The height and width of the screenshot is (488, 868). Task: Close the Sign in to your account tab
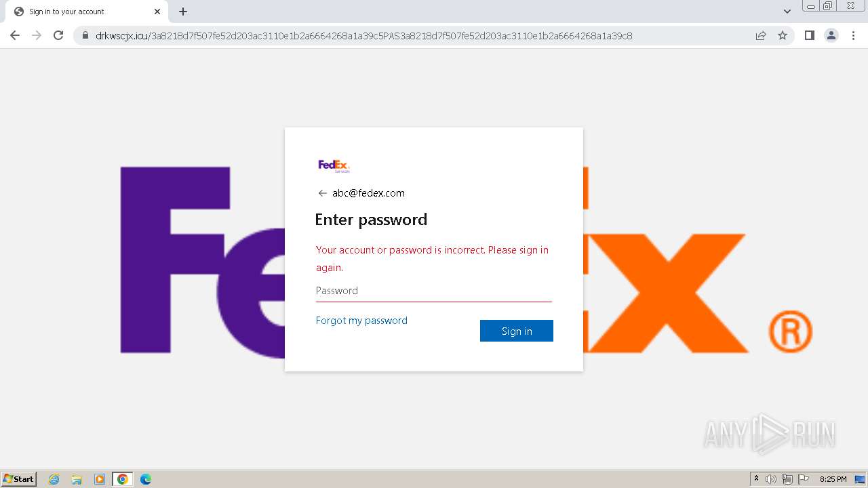coord(157,12)
